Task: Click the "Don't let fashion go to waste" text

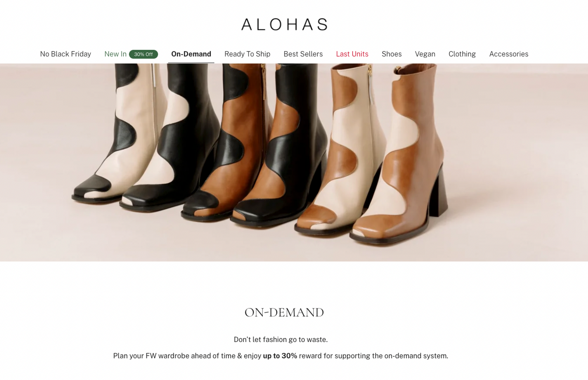Action: 281,339
